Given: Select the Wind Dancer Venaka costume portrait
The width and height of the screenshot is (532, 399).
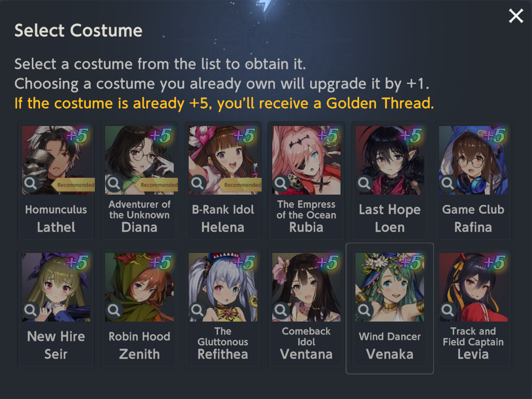Looking at the screenshot, I should pyautogui.click(x=390, y=287).
